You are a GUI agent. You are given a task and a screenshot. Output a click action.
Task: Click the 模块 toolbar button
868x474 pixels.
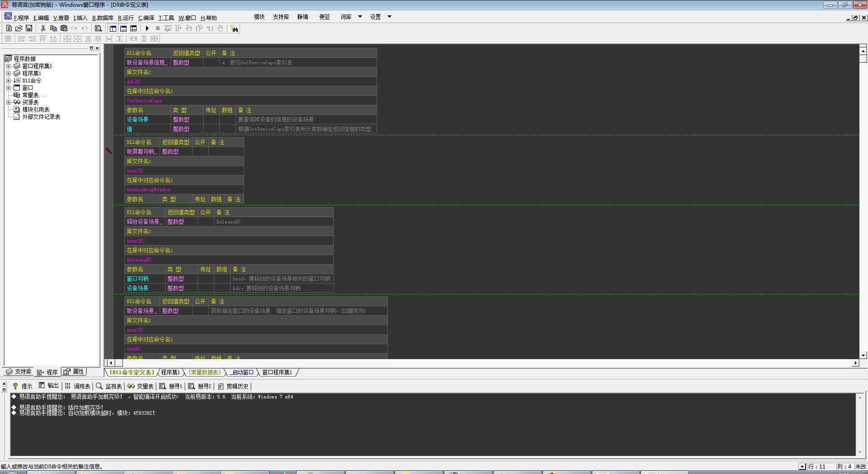point(259,17)
